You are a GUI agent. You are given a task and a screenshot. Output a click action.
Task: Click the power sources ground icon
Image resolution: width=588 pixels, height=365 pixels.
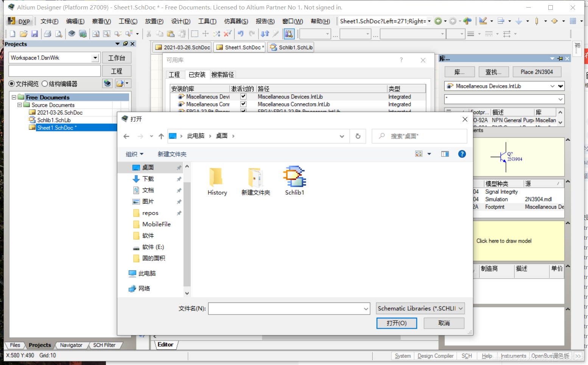coord(519,21)
